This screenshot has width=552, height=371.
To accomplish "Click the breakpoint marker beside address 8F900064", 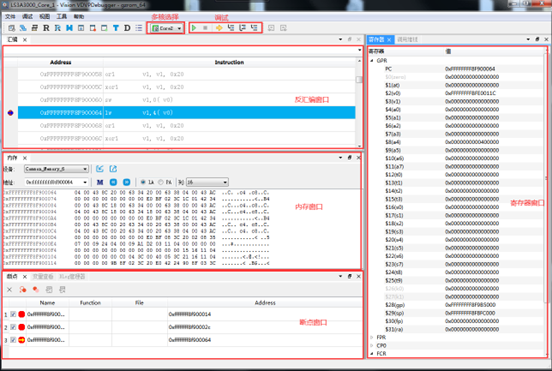I will tap(11, 113).
